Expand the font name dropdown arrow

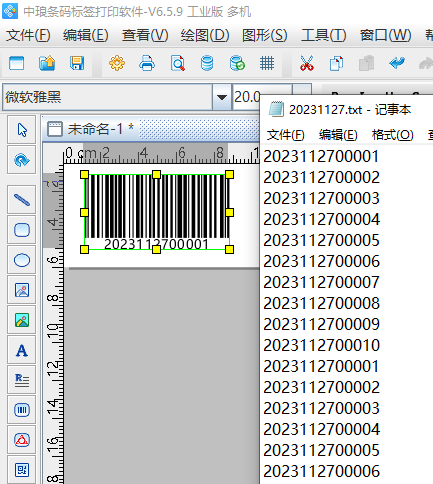click(222, 97)
